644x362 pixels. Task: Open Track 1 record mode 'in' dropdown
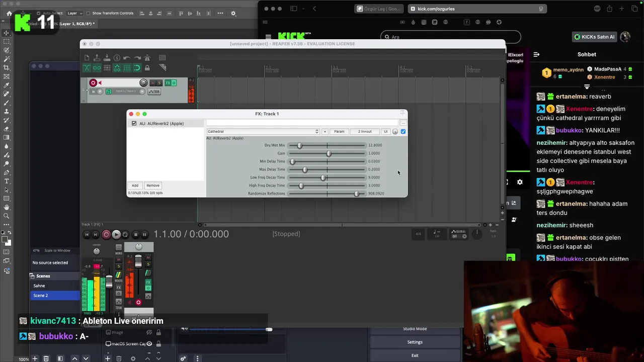(96, 92)
